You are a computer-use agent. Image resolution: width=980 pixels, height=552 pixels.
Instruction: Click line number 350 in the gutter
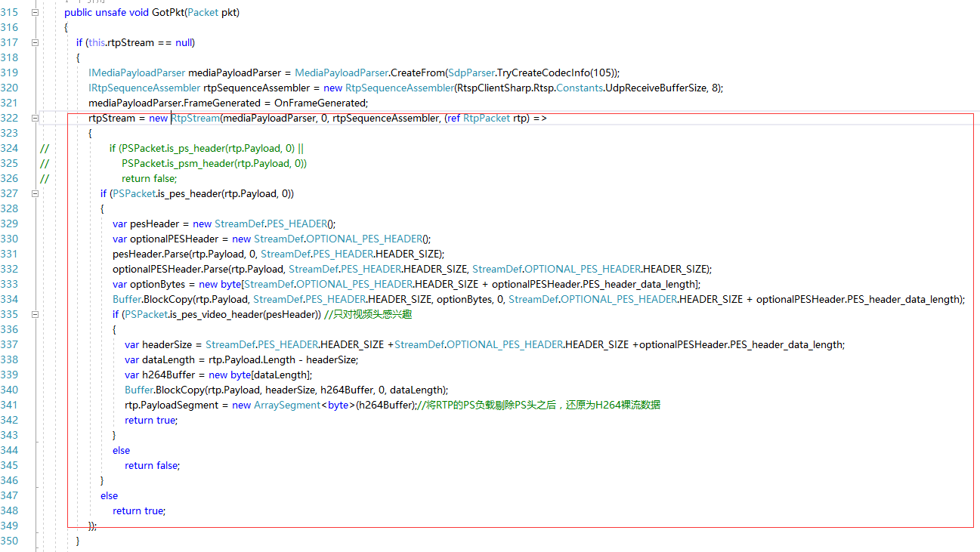coord(9,541)
